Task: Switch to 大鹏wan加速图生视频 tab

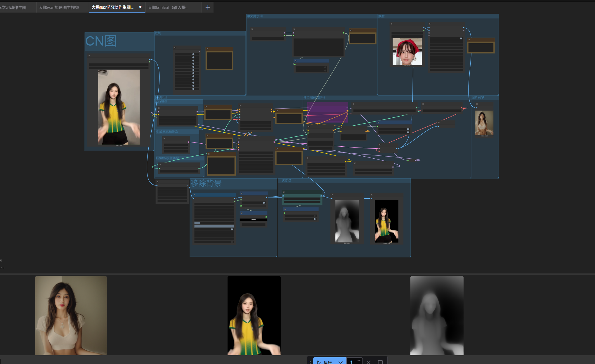Action: tap(59, 7)
